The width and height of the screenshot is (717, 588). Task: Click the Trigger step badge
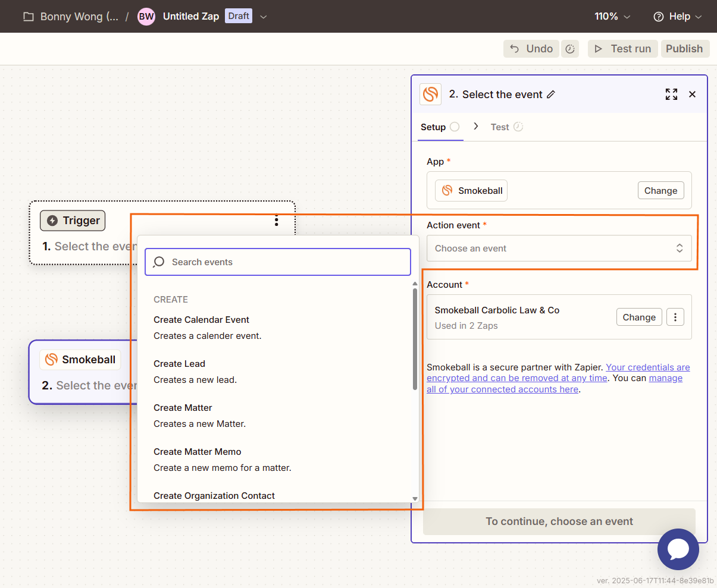73,221
